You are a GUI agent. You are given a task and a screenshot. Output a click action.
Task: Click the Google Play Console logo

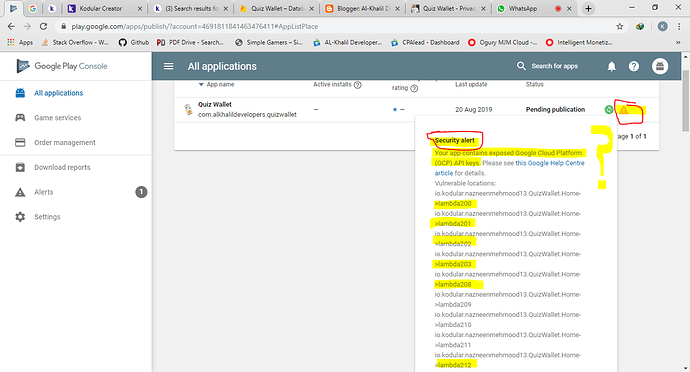coord(62,66)
